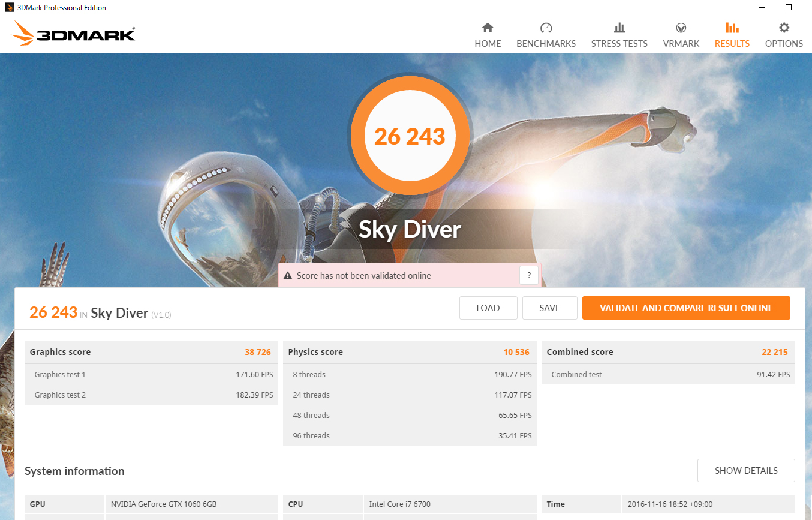Select the 'Score has not been validated online' message
Screen dimensions: 812x520
point(364,276)
